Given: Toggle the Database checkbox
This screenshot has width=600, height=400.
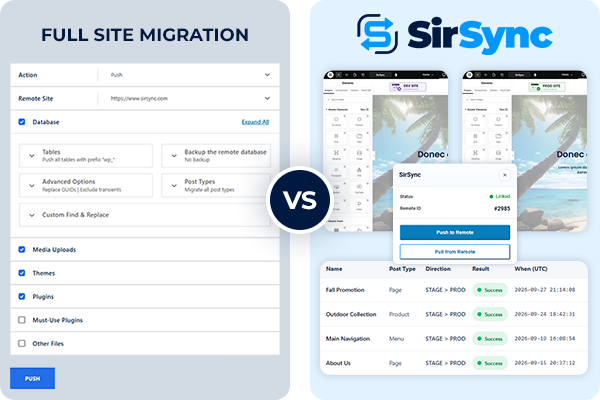Looking at the screenshot, I should pos(22,122).
